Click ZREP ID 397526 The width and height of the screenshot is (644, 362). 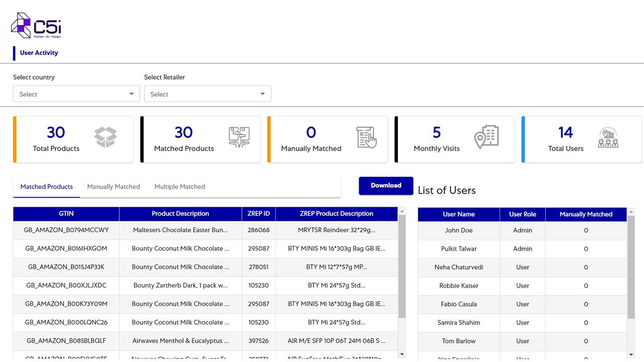(x=259, y=341)
